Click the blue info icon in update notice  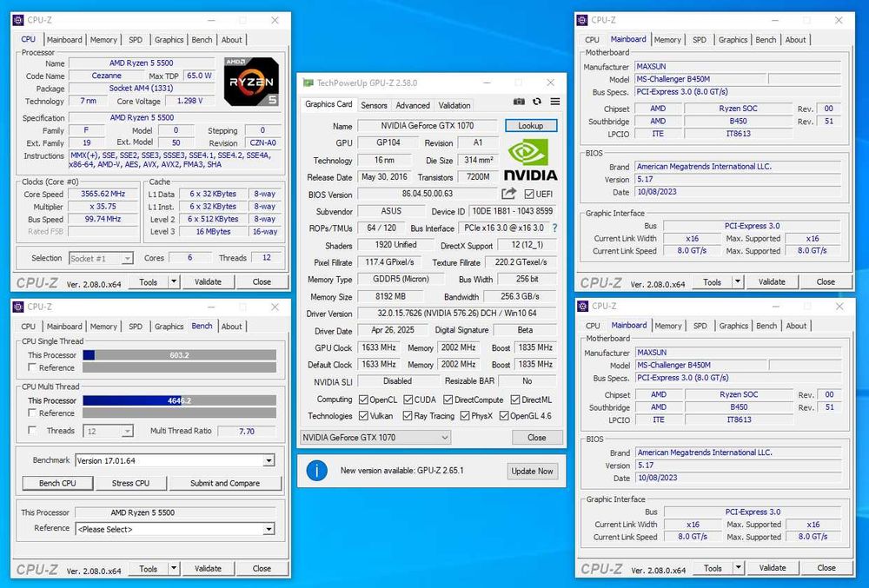click(x=317, y=471)
